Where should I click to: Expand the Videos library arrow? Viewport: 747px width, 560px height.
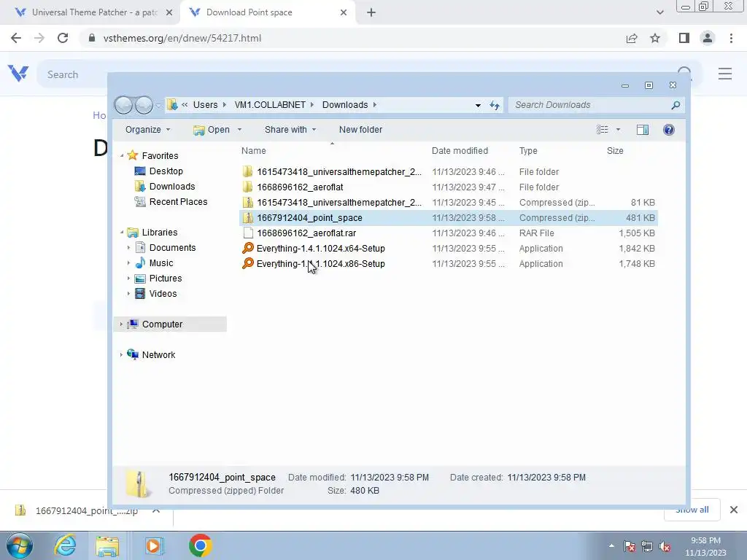click(128, 293)
